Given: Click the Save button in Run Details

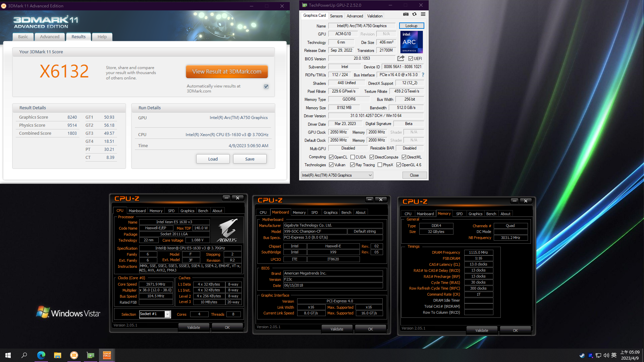Looking at the screenshot, I should [x=250, y=159].
